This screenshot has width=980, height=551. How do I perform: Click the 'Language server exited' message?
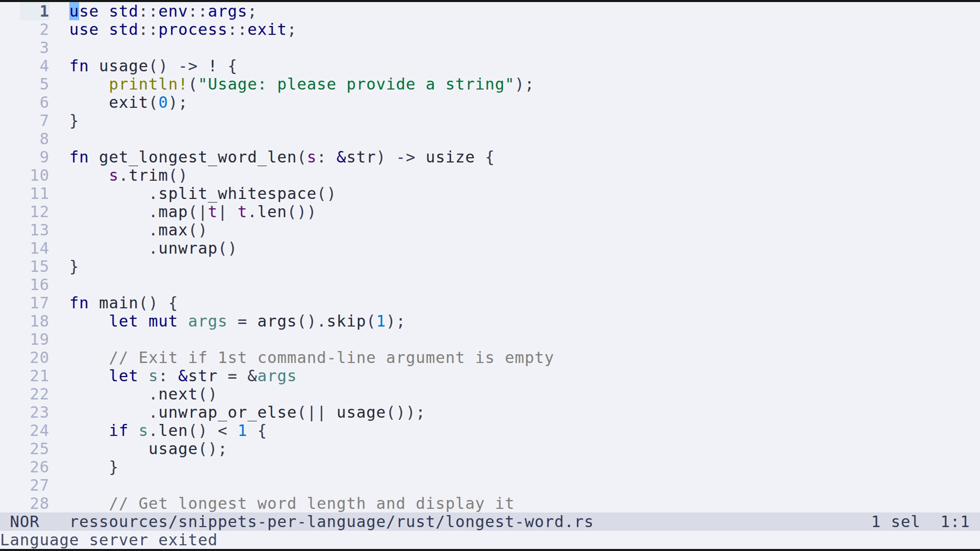[x=109, y=540]
